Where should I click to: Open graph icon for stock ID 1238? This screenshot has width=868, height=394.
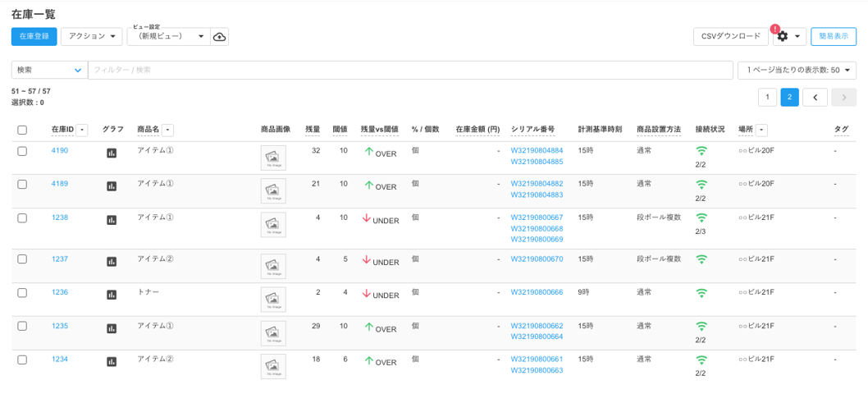point(112,220)
